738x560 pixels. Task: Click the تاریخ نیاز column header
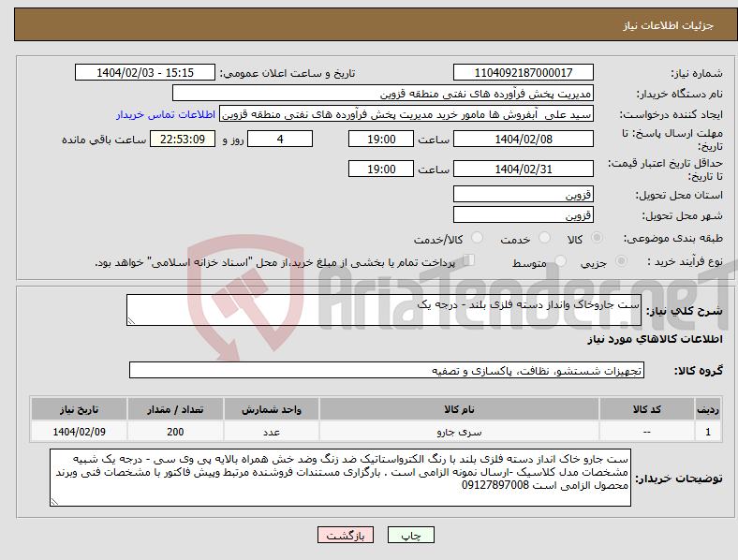click(x=79, y=409)
